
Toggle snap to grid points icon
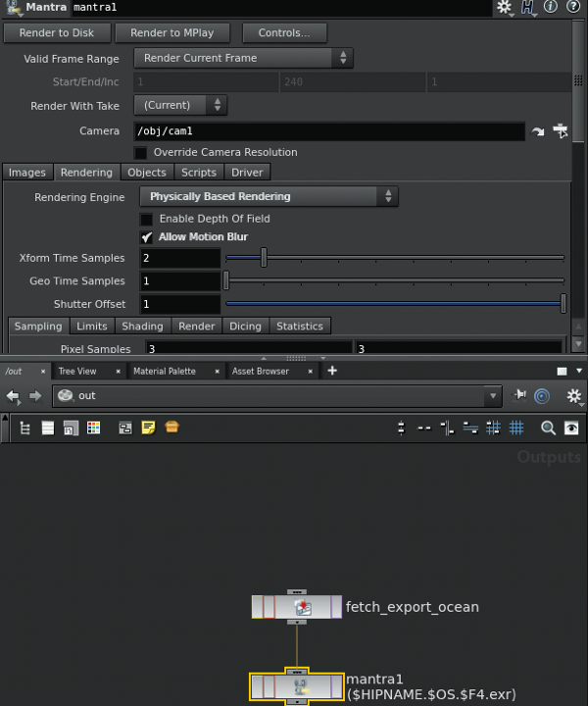[x=493, y=428]
